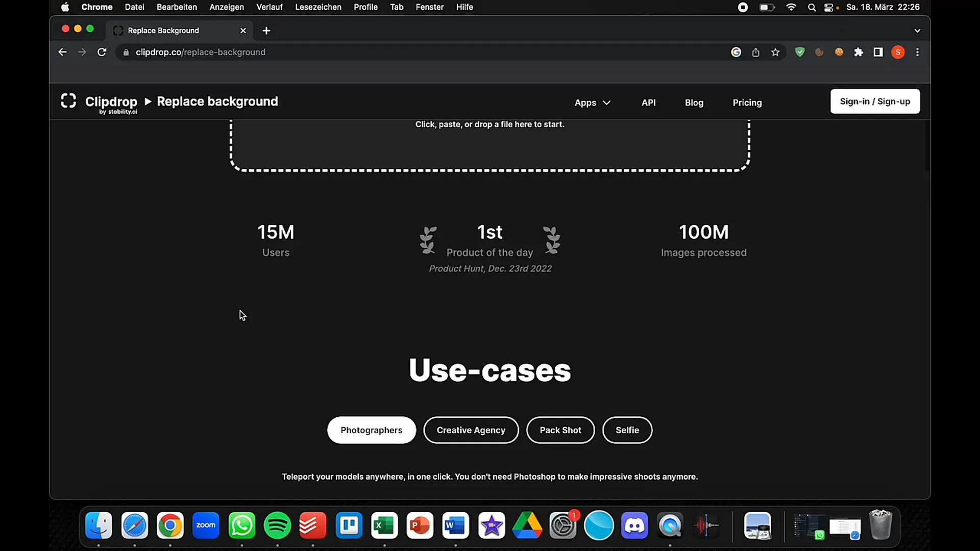Image resolution: width=980 pixels, height=551 pixels.
Task: Click the Sign-in / Sign-up button
Action: click(875, 101)
